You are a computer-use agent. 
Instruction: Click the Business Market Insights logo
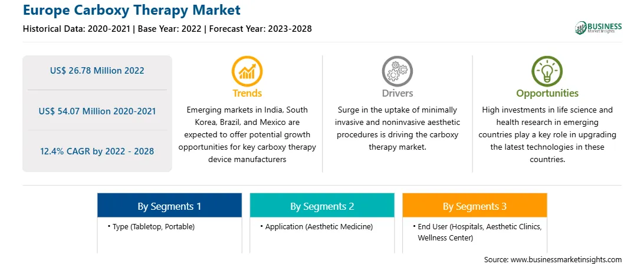[x=599, y=28]
